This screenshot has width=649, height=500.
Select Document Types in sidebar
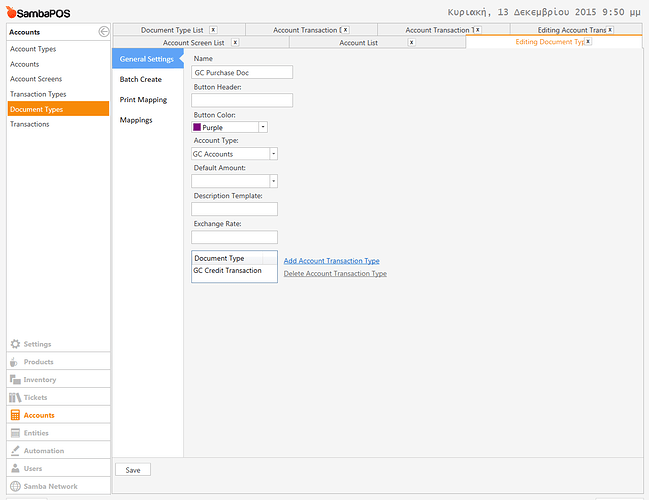(58, 109)
